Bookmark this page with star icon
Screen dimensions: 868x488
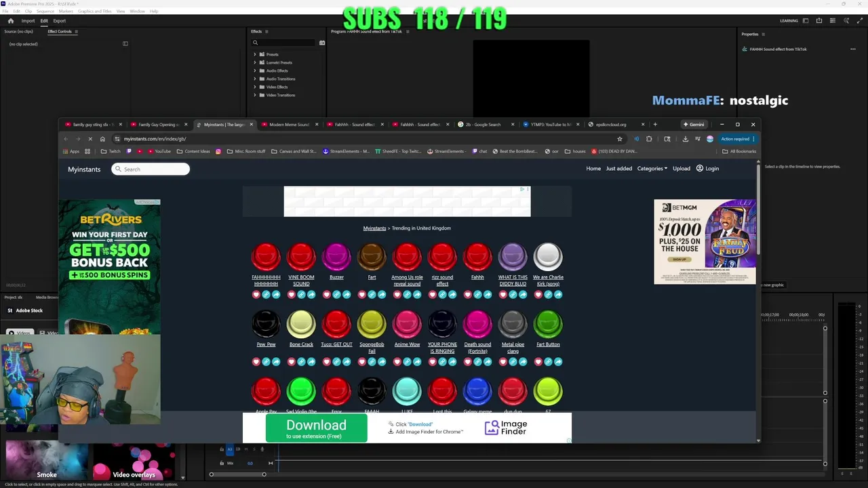[x=619, y=139]
